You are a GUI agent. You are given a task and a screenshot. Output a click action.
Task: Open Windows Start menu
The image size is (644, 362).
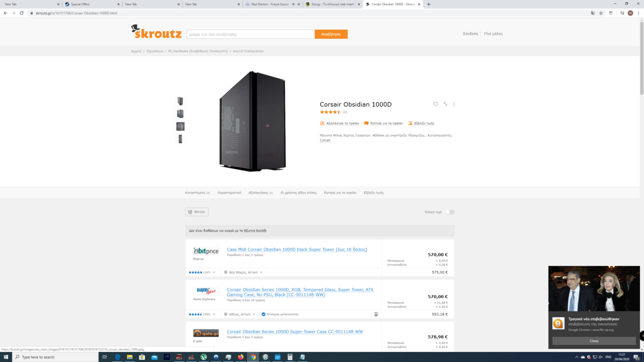point(6,357)
